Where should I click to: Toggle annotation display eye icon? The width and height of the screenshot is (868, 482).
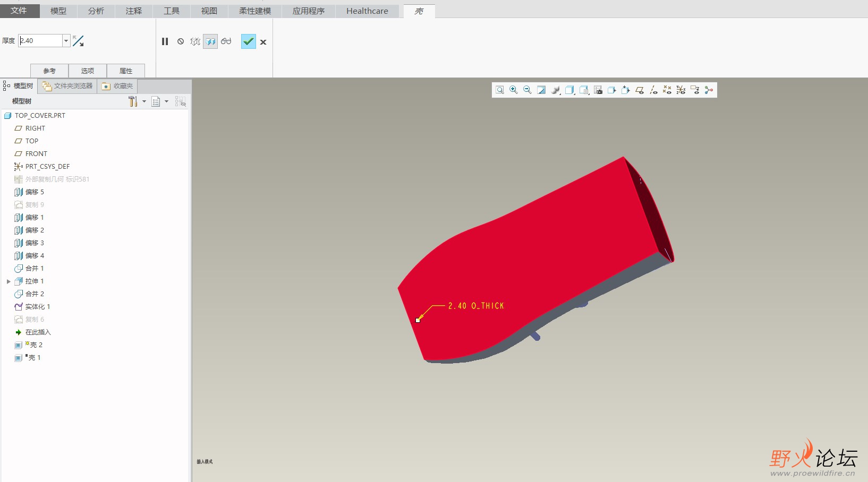click(695, 90)
